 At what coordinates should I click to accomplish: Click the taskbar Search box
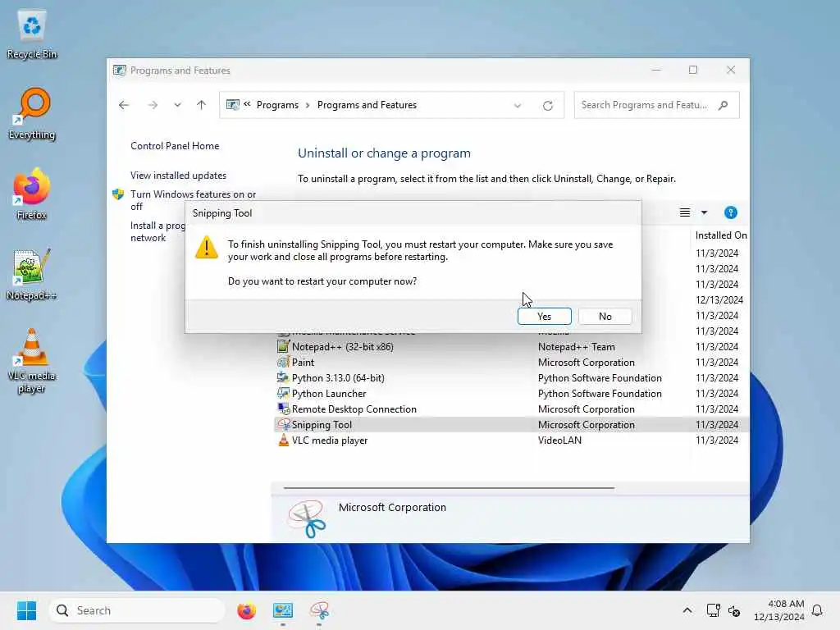(x=137, y=610)
